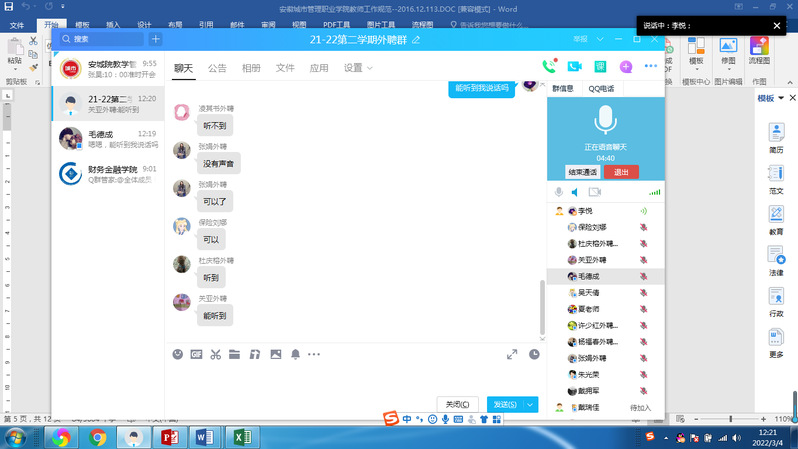This screenshot has height=449, width=798.
Task: Toggle mute icon for 朱光荣
Action: coord(644,375)
